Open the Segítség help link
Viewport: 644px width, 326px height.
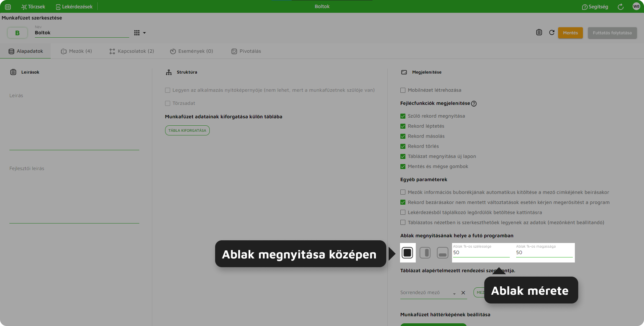(595, 7)
